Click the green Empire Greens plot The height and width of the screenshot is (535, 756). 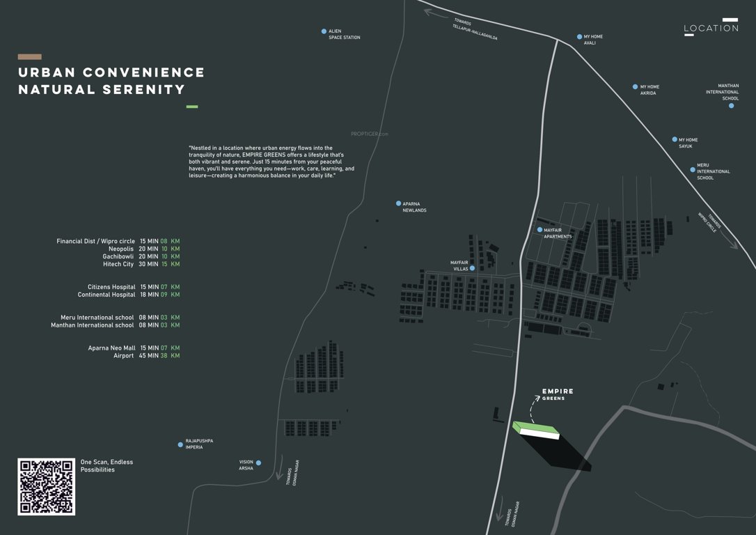click(536, 427)
